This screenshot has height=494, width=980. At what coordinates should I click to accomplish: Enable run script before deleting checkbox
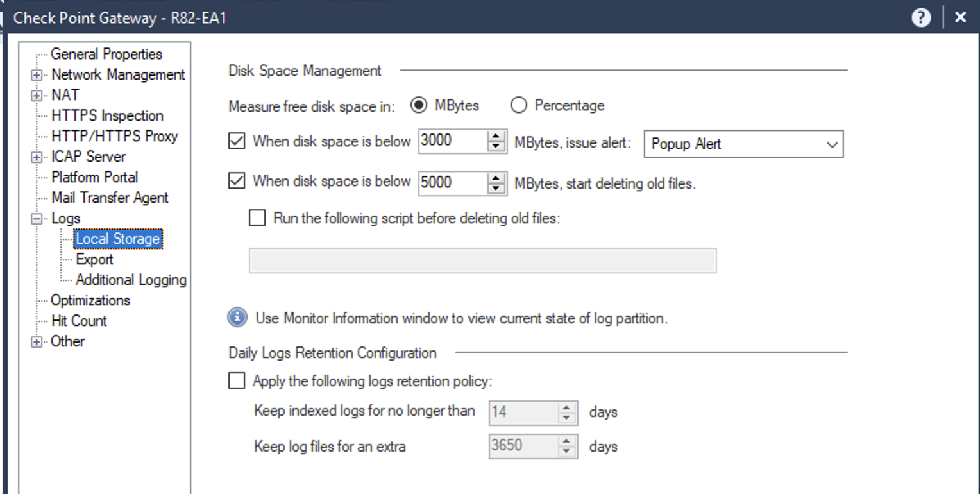coord(257,218)
